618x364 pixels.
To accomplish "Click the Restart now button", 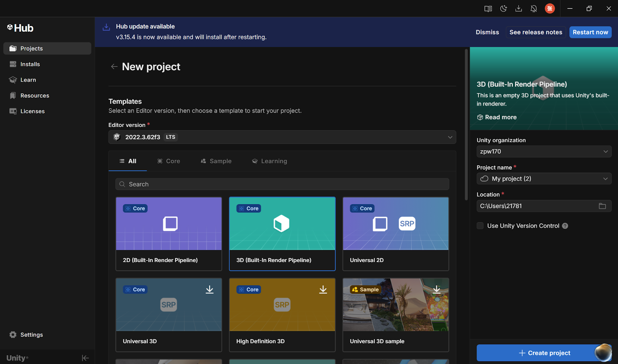I will coord(590,32).
